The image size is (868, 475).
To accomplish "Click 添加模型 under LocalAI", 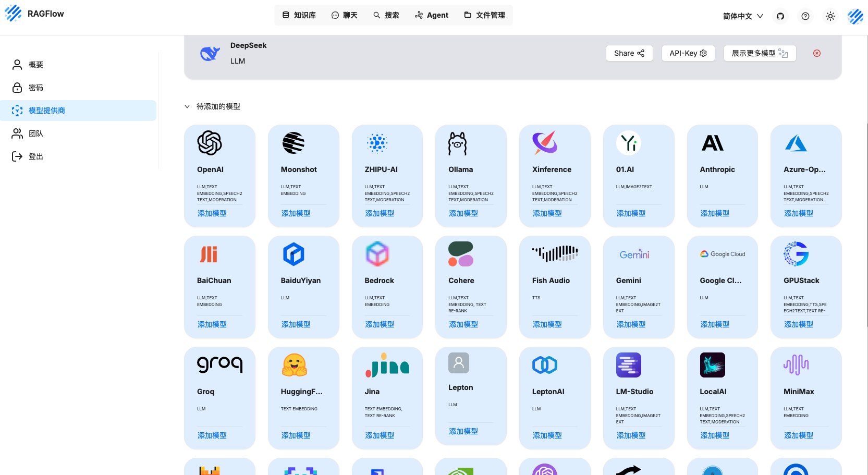I will [x=715, y=435].
